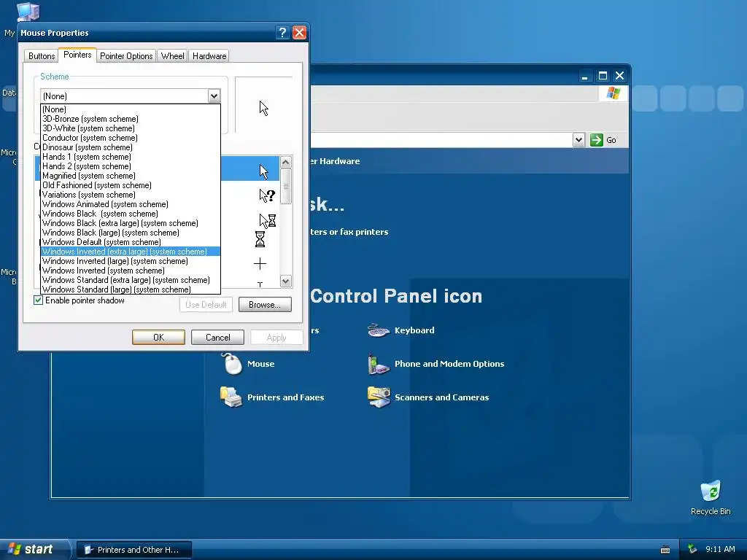This screenshot has width=747, height=560.
Task: Pick Windows Inverted (large) scheme
Action: click(131, 261)
